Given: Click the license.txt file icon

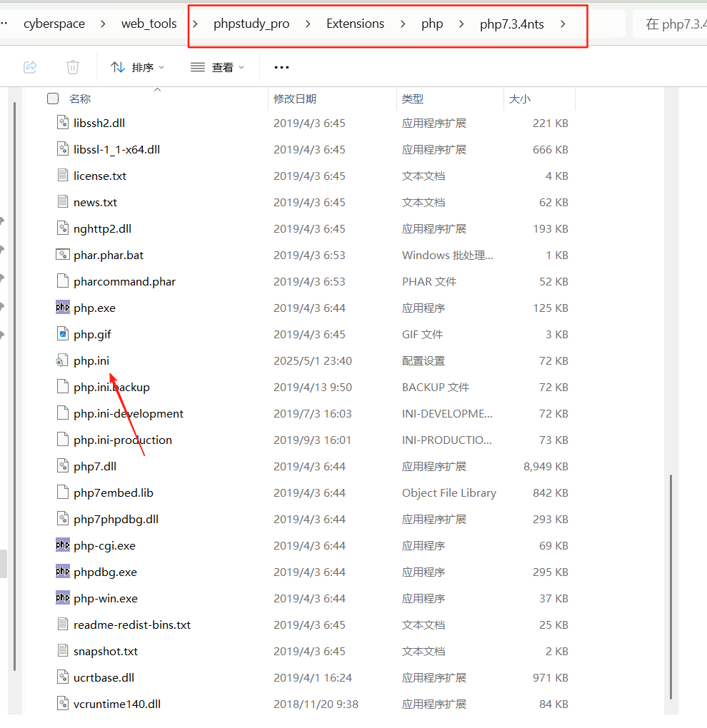Looking at the screenshot, I should click(x=63, y=176).
